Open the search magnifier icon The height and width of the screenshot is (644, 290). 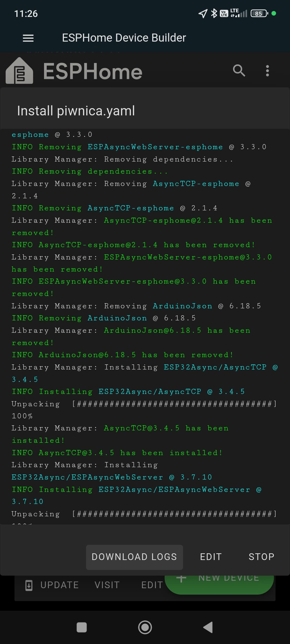[239, 71]
